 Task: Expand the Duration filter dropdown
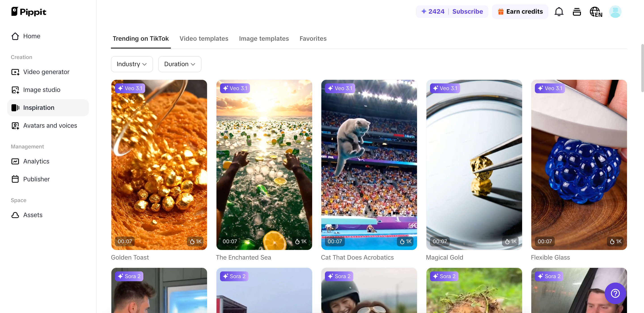click(180, 64)
